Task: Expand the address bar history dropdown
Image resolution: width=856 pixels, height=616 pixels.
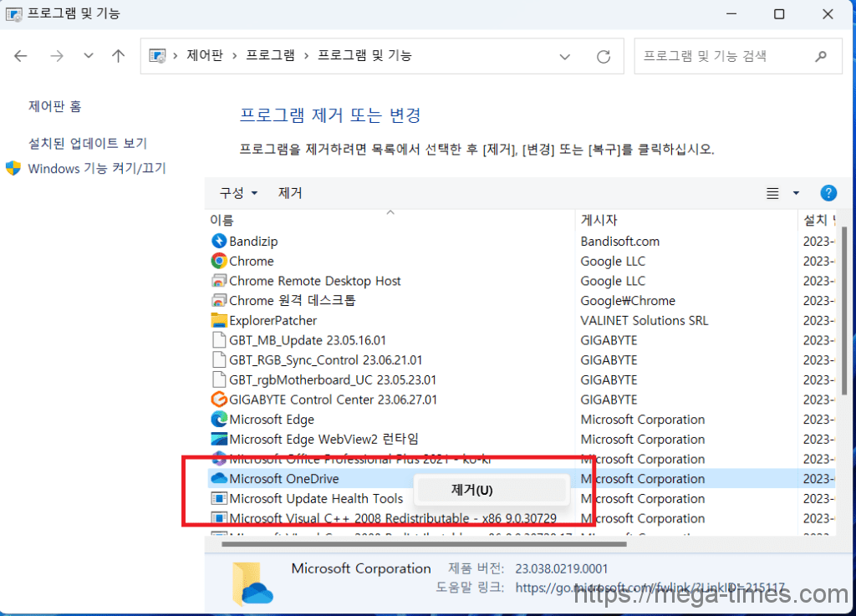Action: point(565,56)
